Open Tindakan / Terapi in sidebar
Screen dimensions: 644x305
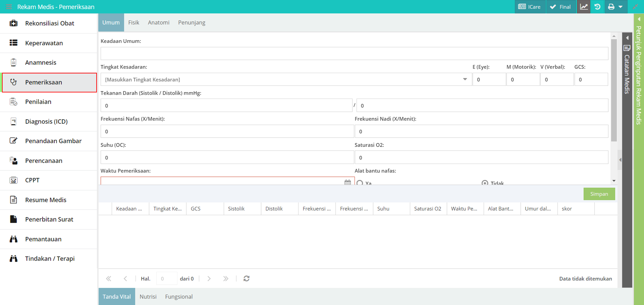[x=49, y=259]
